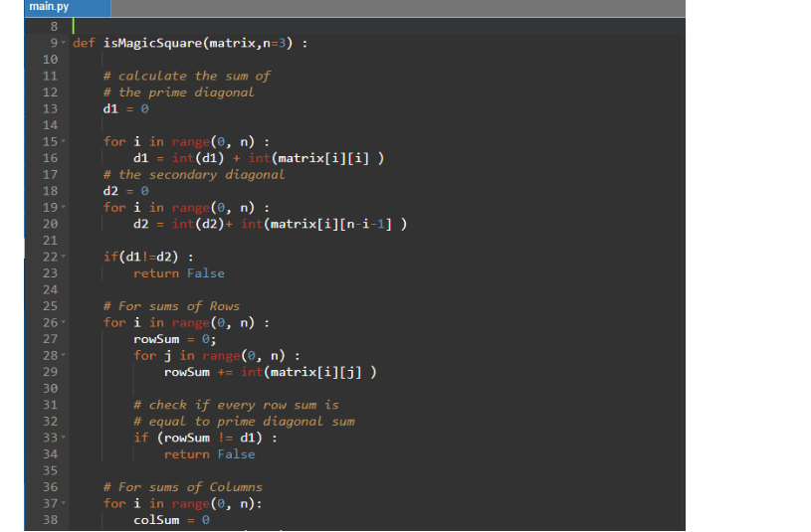The width and height of the screenshot is (811, 532).
Task: Select line number 13 in the gutter
Action: tap(50, 108)
